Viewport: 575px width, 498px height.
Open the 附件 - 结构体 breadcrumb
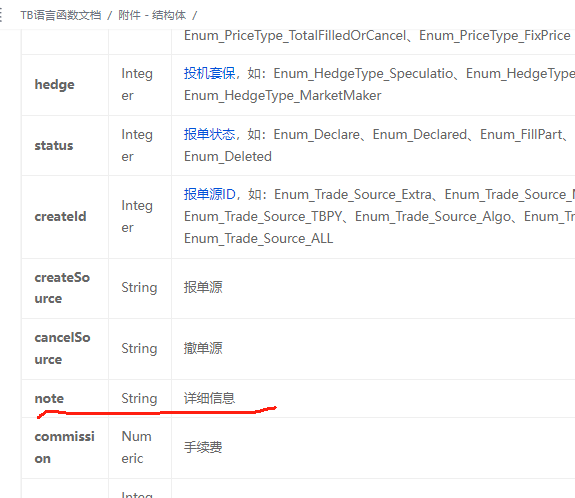(152, 15)
